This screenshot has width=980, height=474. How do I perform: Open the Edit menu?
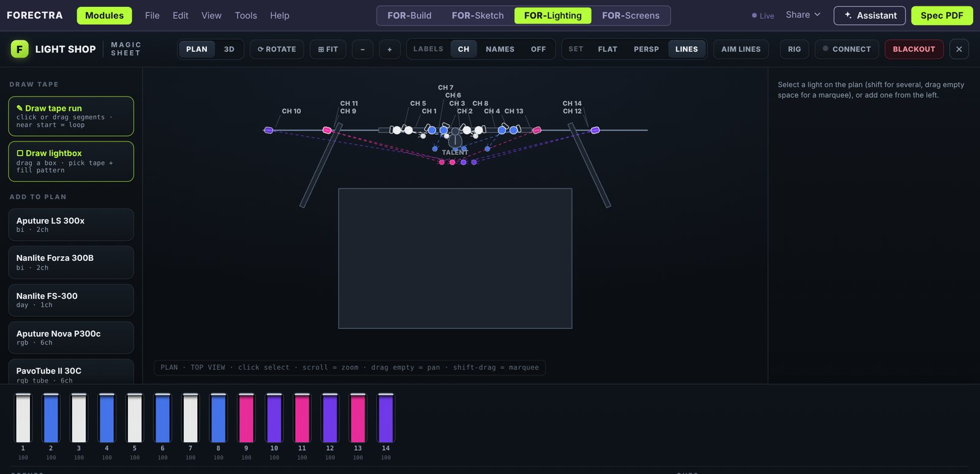click(x=181, y=15)
